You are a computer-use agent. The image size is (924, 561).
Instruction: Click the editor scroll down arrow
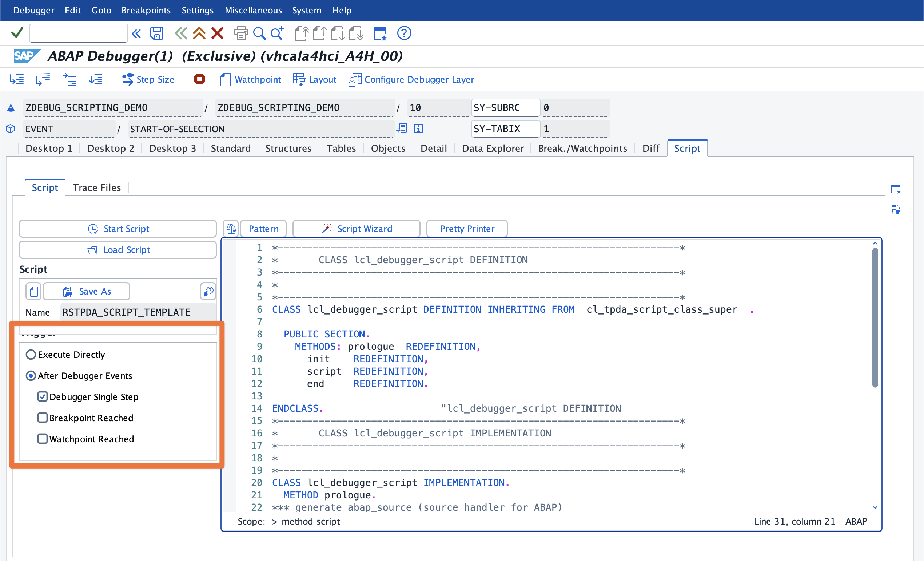[875, 507]
